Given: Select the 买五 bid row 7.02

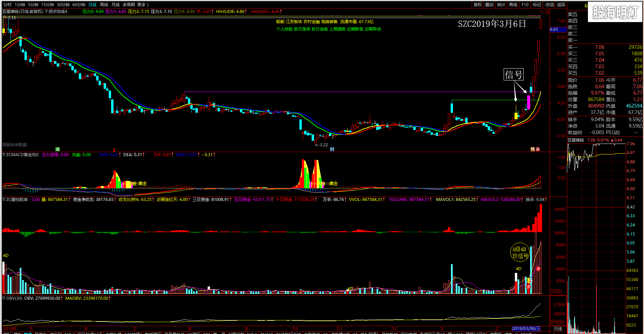Looking at the screenshot, I should coord(605,73).
